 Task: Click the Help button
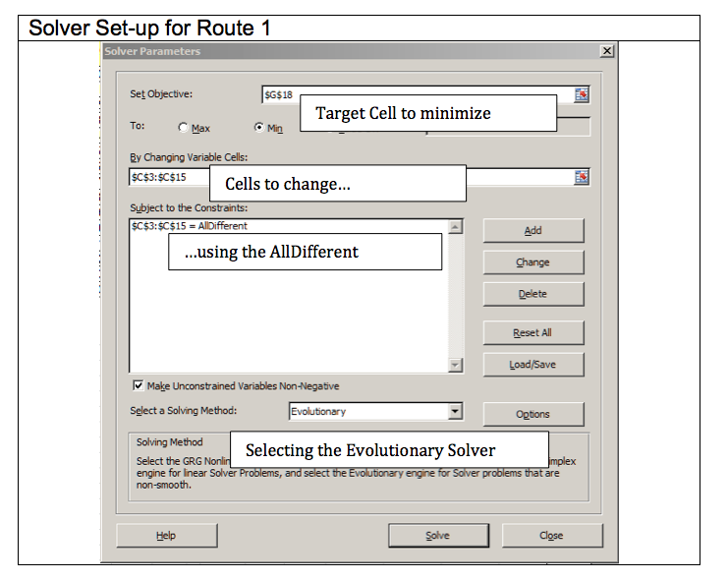(165, 535)
